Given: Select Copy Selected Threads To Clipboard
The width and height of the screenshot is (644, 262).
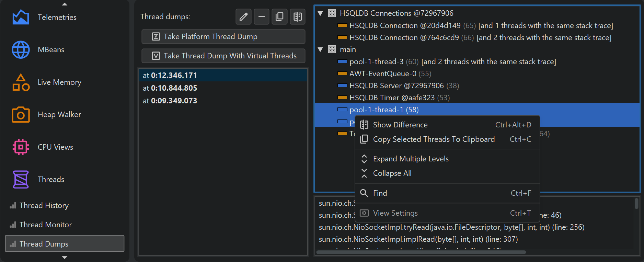Looking at the screenshot, I should point(434,139).
